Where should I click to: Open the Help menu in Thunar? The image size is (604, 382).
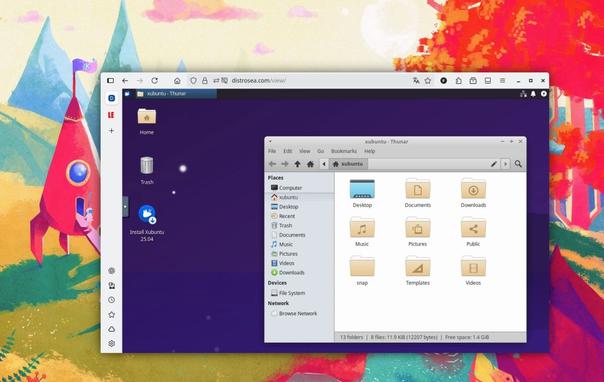click(x=369, y=151)
